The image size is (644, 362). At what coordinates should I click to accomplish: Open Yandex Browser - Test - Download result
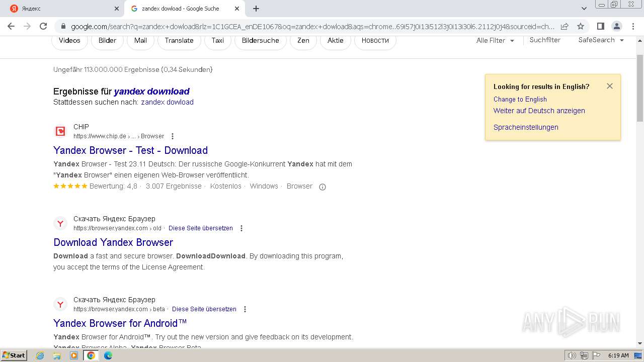pos(130,150)
